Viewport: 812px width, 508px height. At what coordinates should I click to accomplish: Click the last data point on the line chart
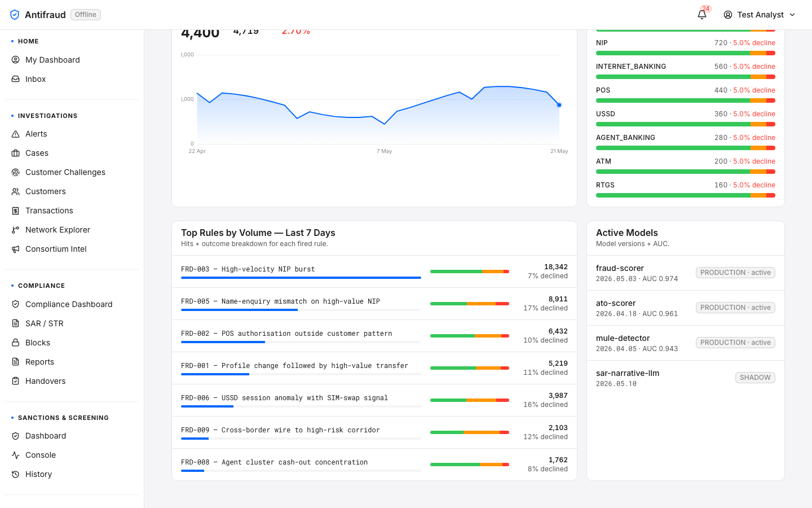[x=559, y=105]
